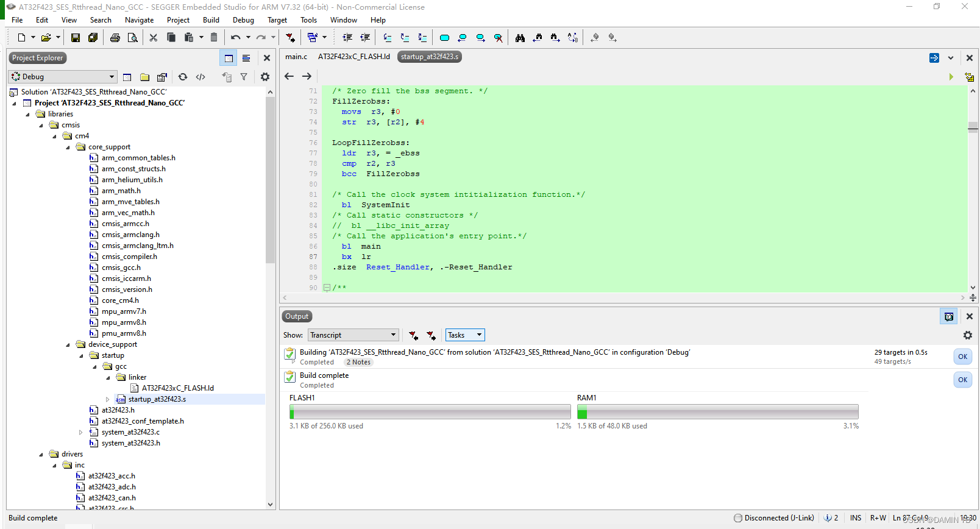Click the New File toolbar icon
This screenshot has width=980, height=529.
pos(21,38)
